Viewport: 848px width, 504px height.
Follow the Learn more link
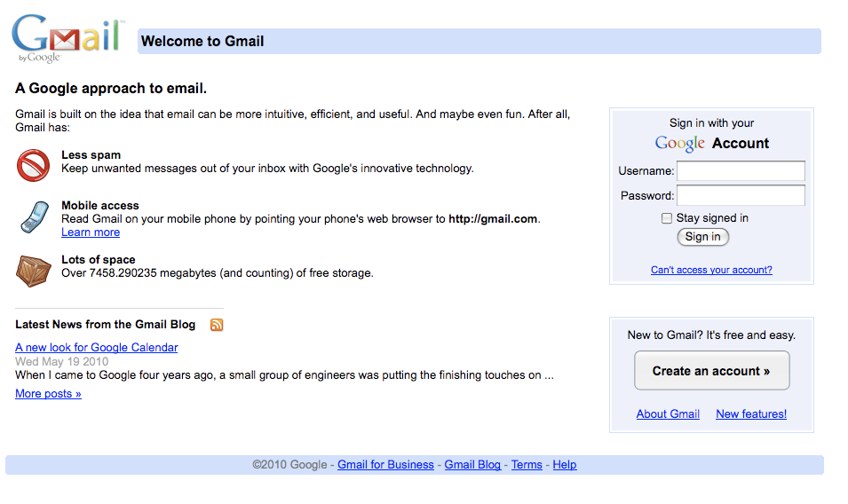click(91, 232)
